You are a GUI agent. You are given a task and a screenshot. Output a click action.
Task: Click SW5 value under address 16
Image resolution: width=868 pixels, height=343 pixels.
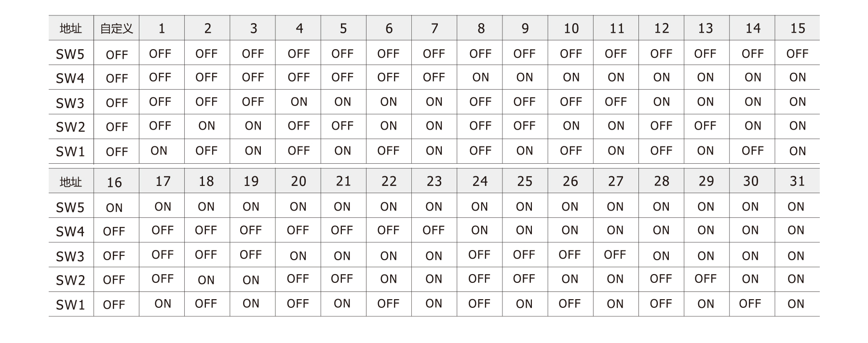pyautogui.click(x=114, y=208)
